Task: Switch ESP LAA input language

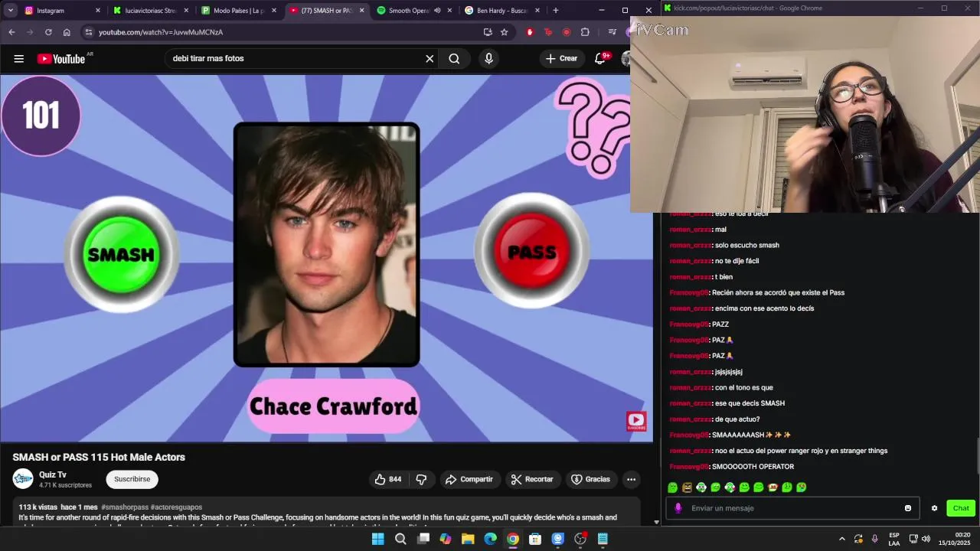Action: 894,539
